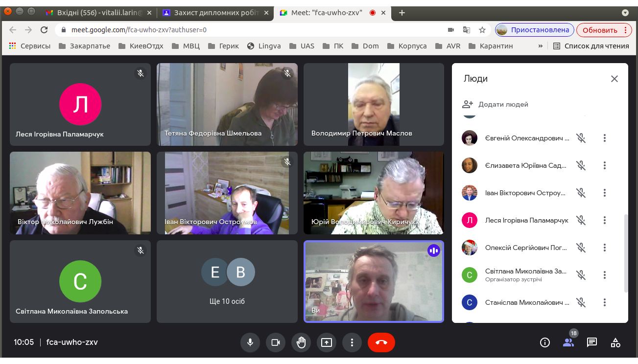The width and height of the screenshot is (638, 364).
Task: Open options menu for Станіслав Миколайович
Action: (x=605, y=302)
